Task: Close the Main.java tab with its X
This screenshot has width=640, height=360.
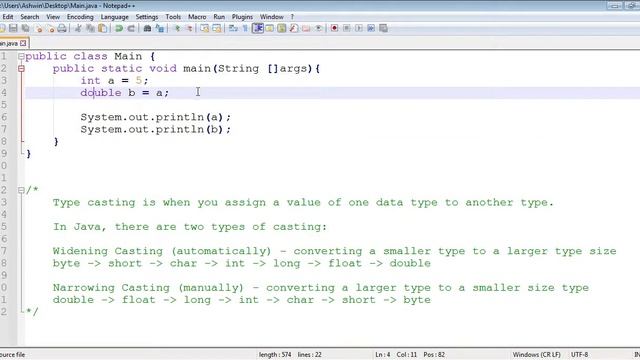Action: (23, 43)
